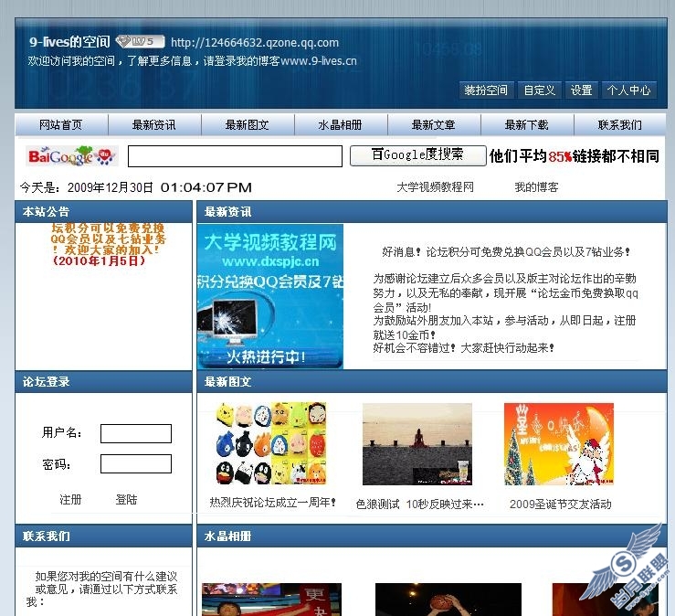675x616 pixels.
Task: Click the 用户名 username field
Action: [135, 433]
